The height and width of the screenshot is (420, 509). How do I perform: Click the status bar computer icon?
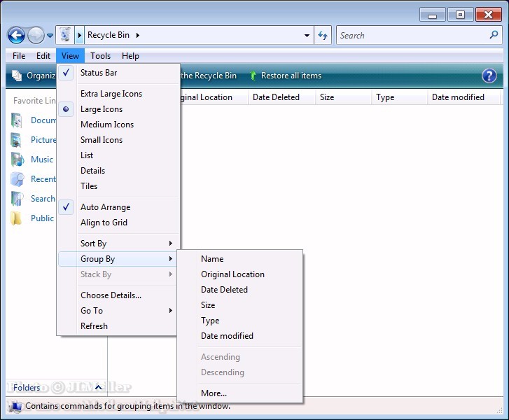coord(15,407)
